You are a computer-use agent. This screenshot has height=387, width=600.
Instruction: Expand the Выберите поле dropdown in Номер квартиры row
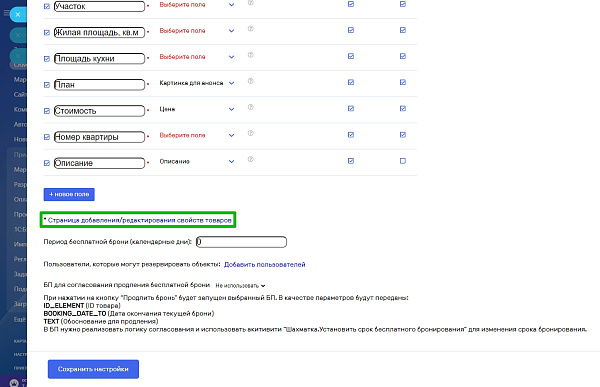tap(197, 135)
